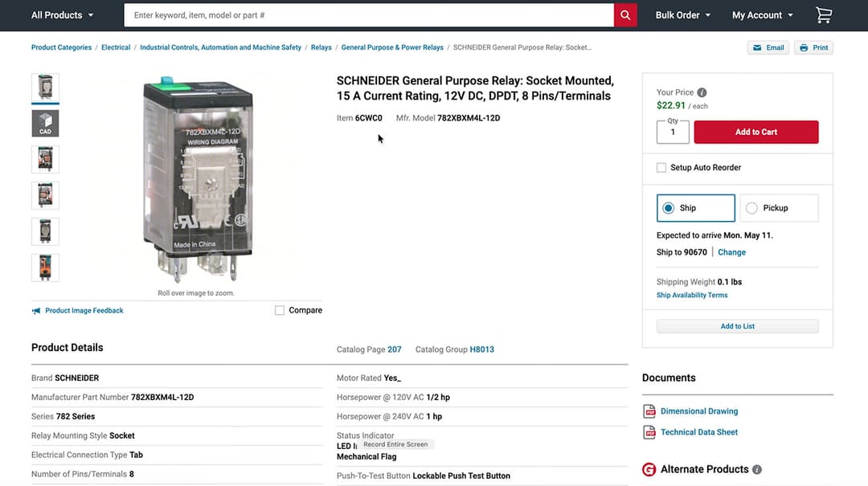
Task: Click the Series 782 Series row
Action: point(177,417)
